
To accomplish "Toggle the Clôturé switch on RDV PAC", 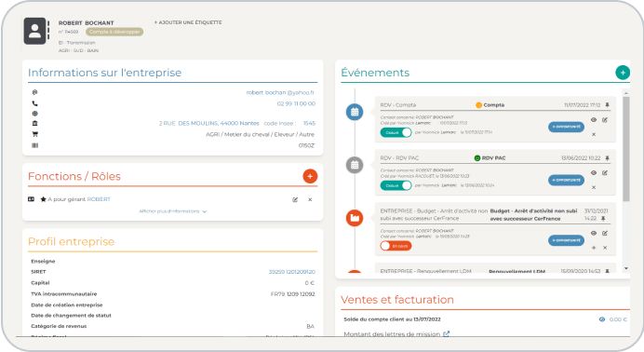I will pyautogui.click(x=396, y=185).
